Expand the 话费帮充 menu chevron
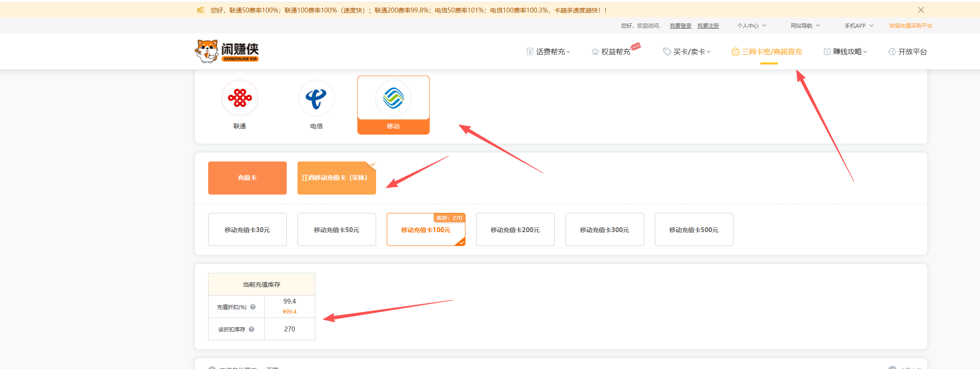The image size is (980, 369). 568,52
